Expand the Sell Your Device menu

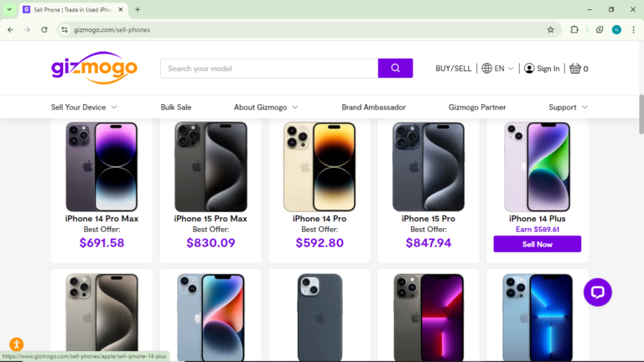point(84,107)
